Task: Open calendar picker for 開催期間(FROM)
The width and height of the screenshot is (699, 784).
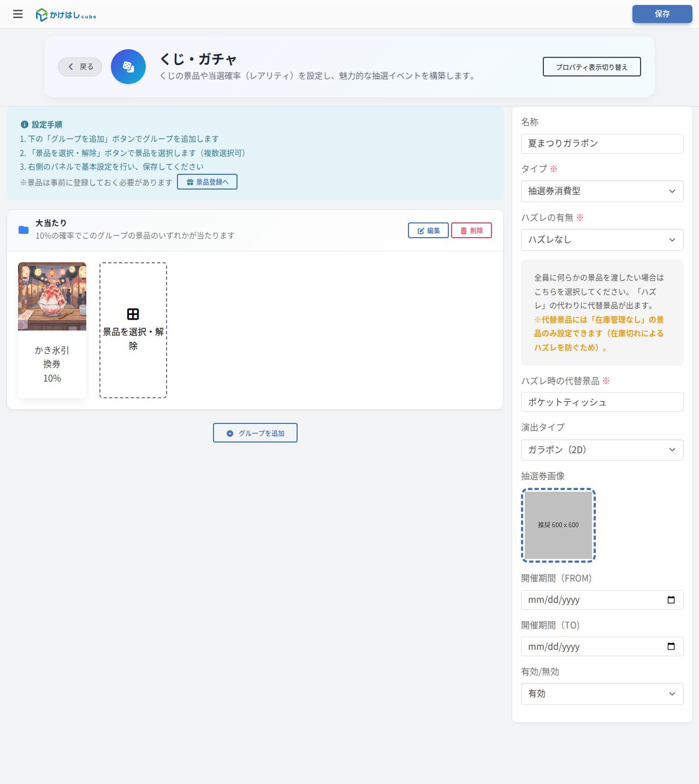Action: click(671, 600)
